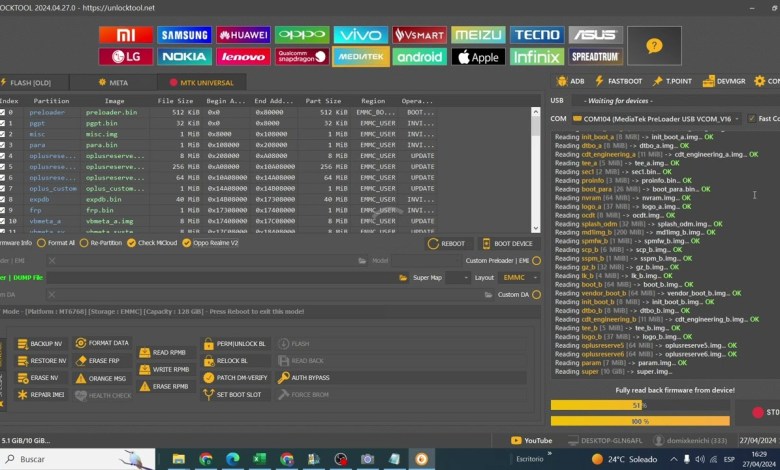The width and height of the screenshot is (780, 470).
Task: Select the Xiaomi MI brand tile
Action: [x=128, y=35]
